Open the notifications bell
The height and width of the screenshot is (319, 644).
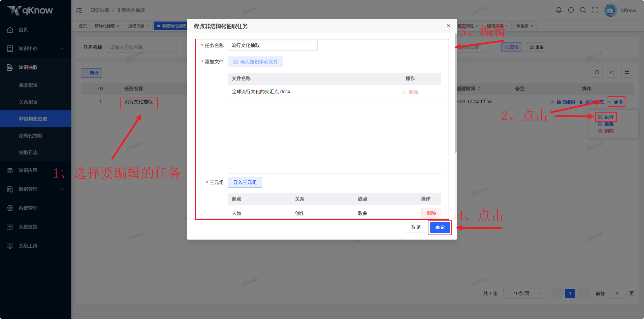(559, 10)
